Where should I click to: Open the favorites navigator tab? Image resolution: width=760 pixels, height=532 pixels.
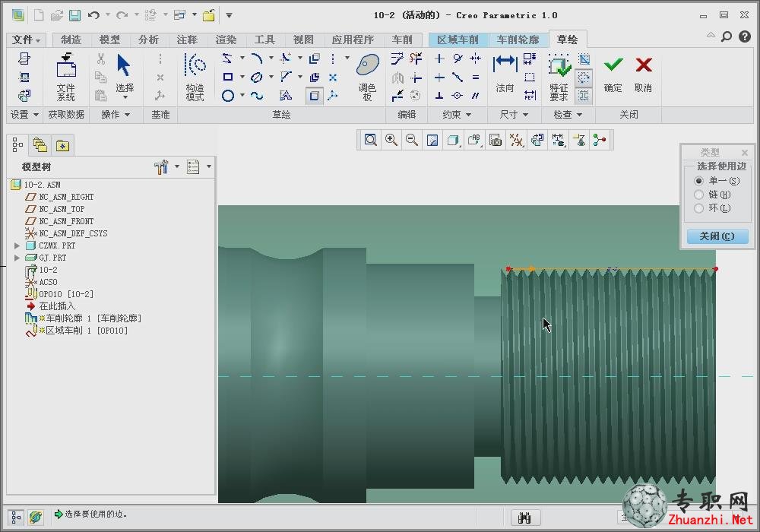click(62, 145)
